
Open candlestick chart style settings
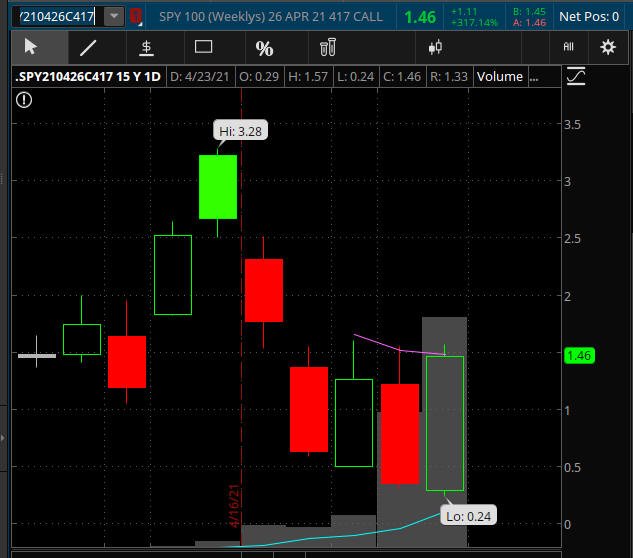pyautogui.click(x=435, y=47)
